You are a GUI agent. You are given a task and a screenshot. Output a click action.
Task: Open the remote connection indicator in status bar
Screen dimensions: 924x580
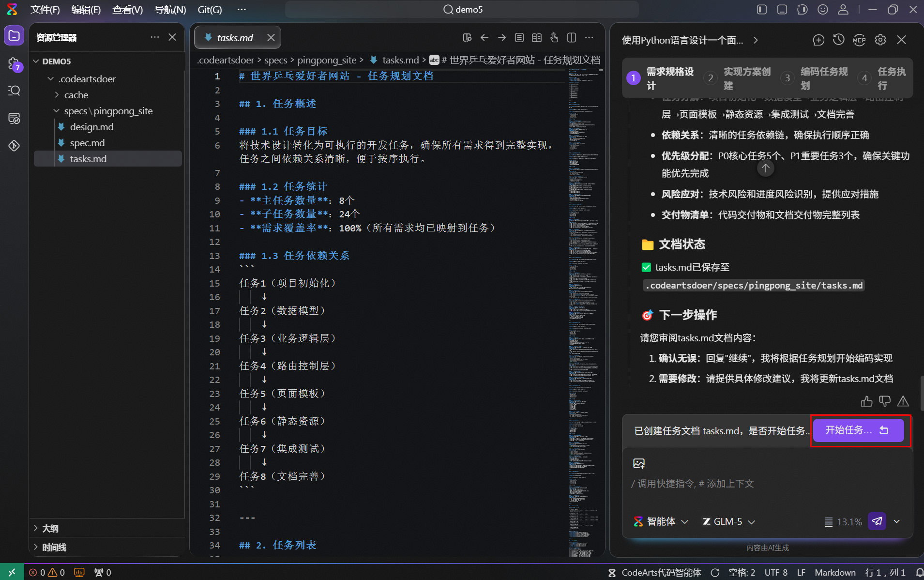point(12,572)
